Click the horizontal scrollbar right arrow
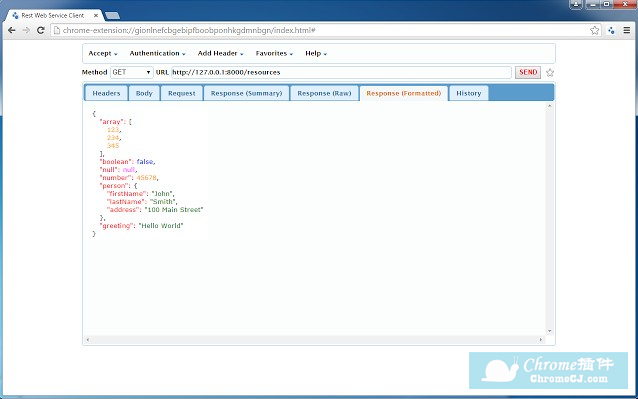This screenshot has height=399, width=638. pyautogui.click(x=541, y=340)
